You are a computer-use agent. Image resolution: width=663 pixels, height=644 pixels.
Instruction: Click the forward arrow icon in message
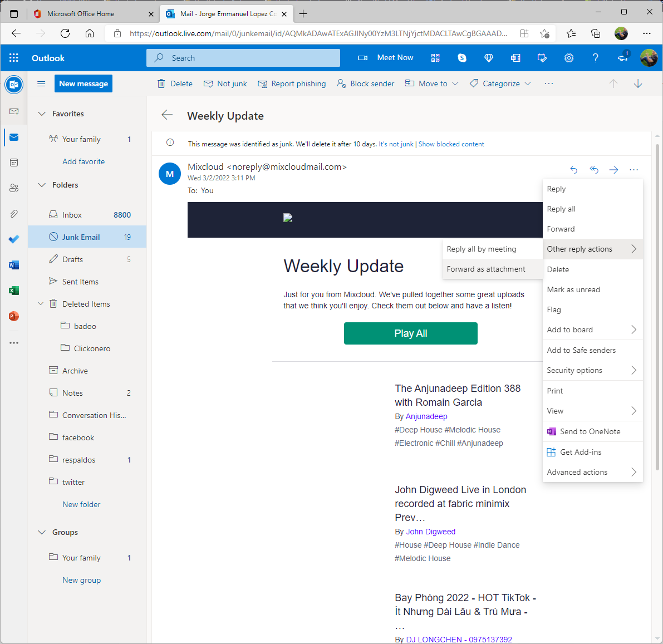(614, 170)
